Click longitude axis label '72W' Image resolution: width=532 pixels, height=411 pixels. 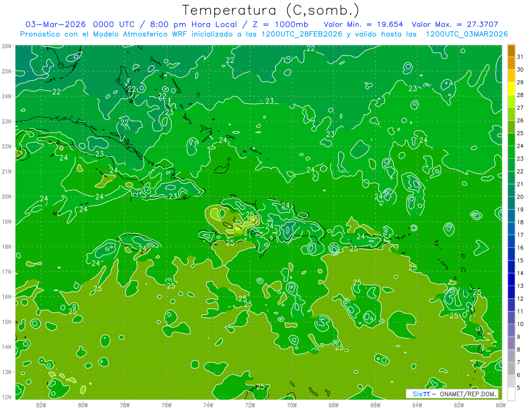point(250,405)
